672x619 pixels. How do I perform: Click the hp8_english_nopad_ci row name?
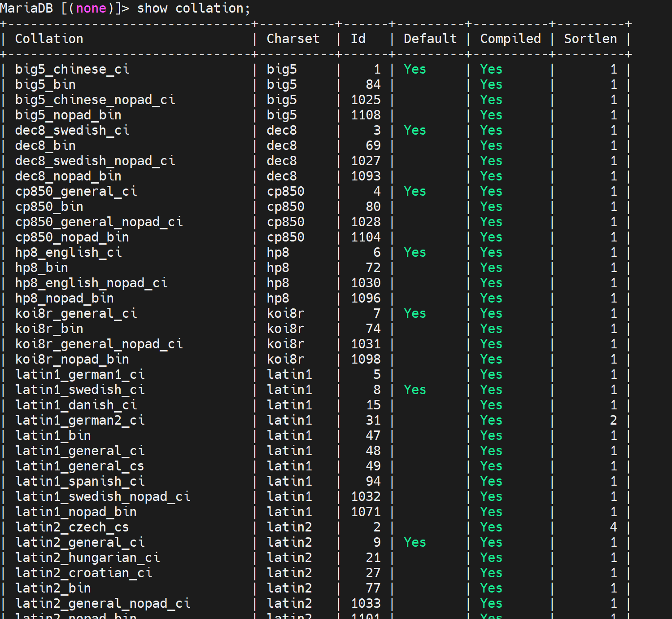click(x=91, y=283)
